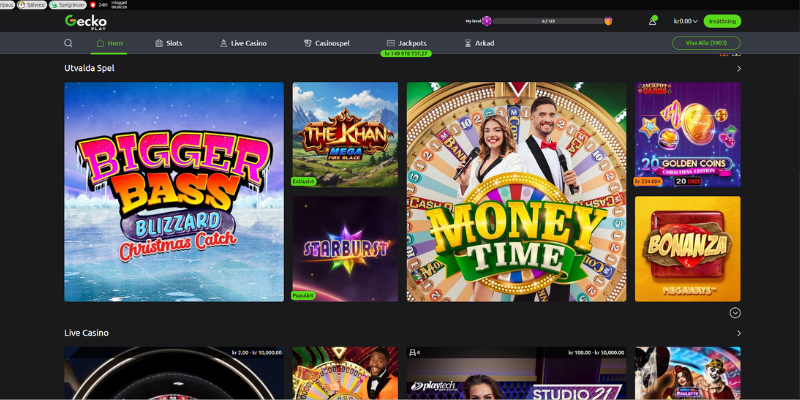Click the purple level badge icon

click(x=487, y=21)
